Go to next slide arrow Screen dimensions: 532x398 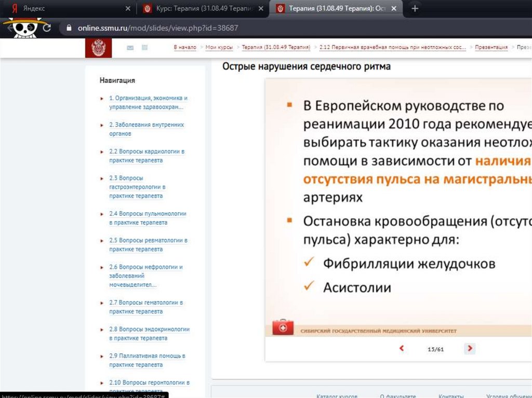[x=470, y=349]
